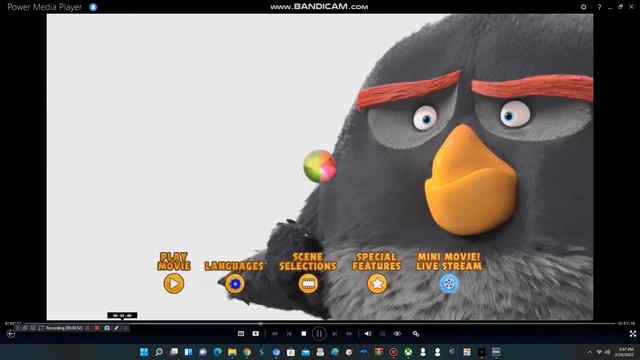
Task: Expand the system tray hidden icons chevron
Action: 589,352
